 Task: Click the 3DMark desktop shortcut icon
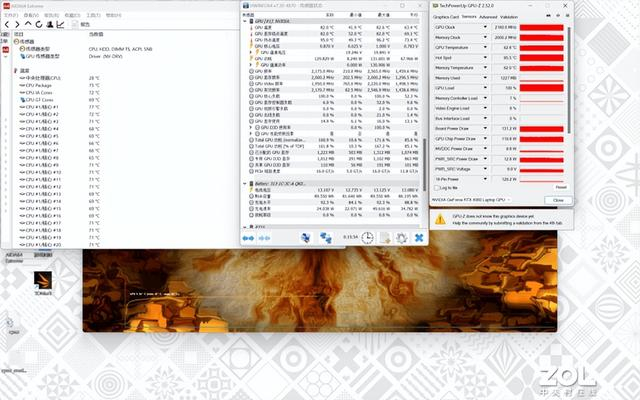tap(43, 280)
